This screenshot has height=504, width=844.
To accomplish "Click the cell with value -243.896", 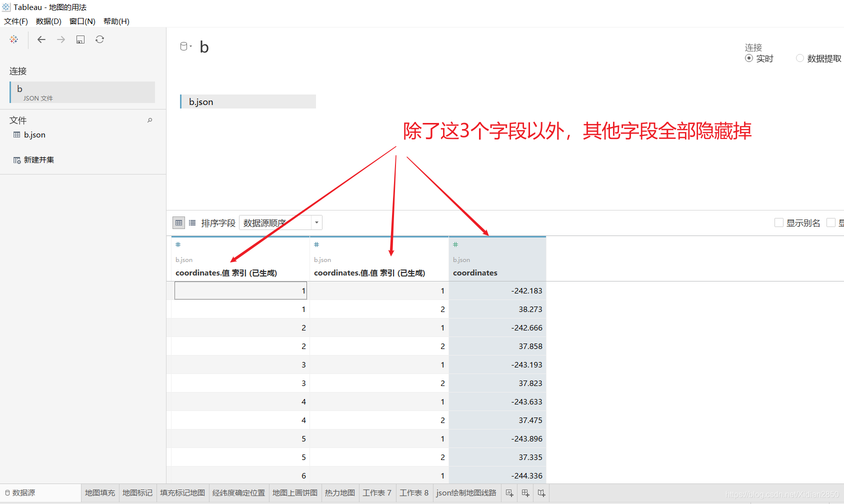I will pyautogui.click(x=497, y=438).
